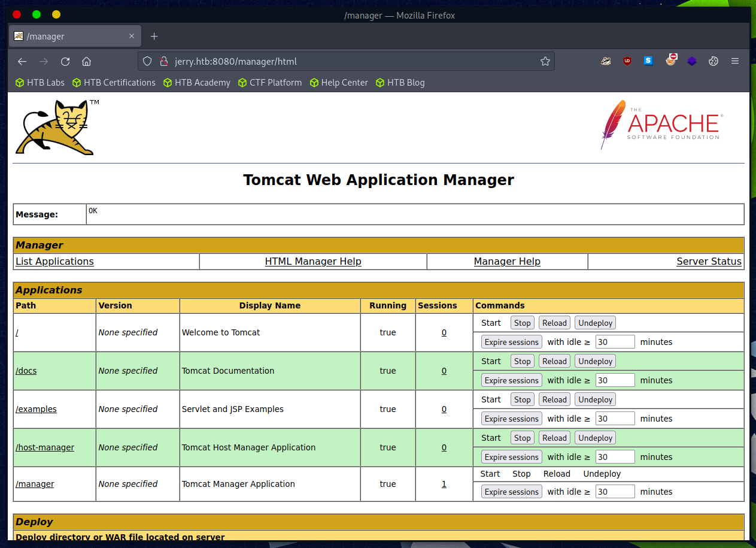Screen dimensions: 756x548
Task: Reload the /docs application
Action: click(554, 361)
